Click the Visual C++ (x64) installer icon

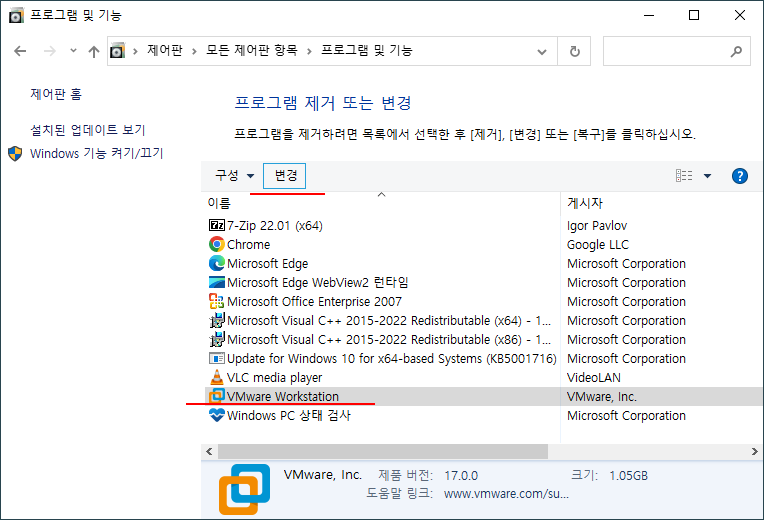217,320
